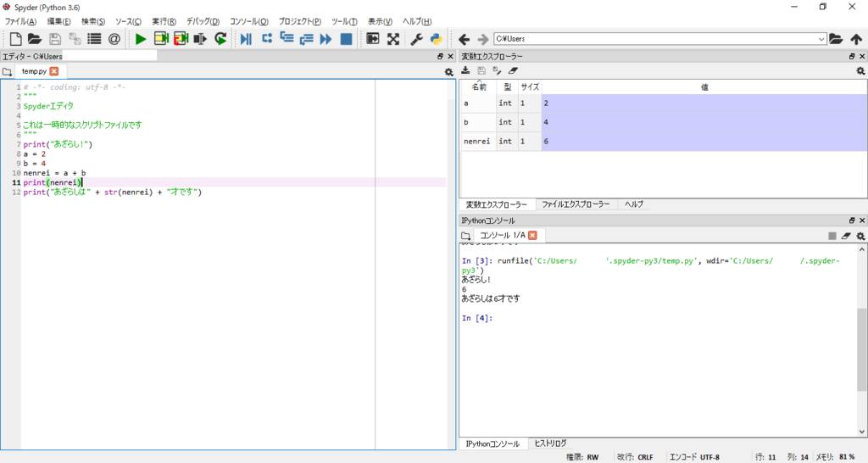Open the variable explorer options gear

860,71
